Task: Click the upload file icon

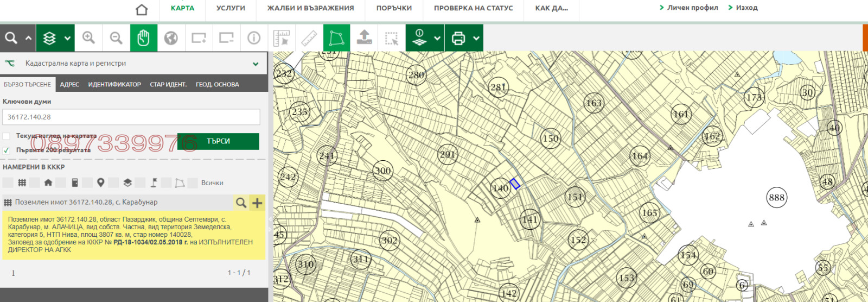Action: (x=364, y=38)
